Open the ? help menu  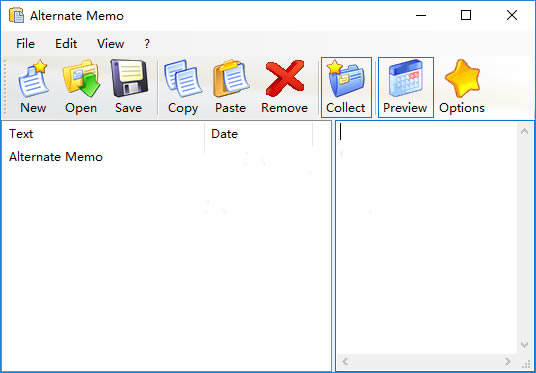[147, 44]
